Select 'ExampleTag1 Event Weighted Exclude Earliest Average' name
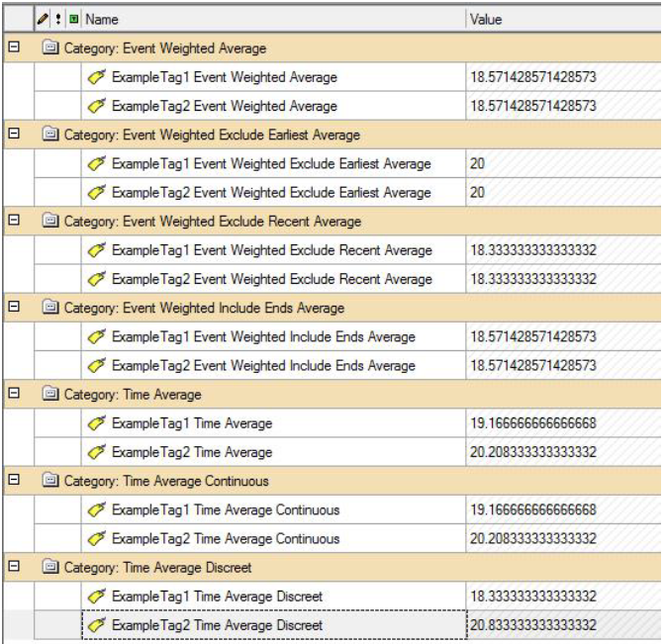 [x=271, y=164]
